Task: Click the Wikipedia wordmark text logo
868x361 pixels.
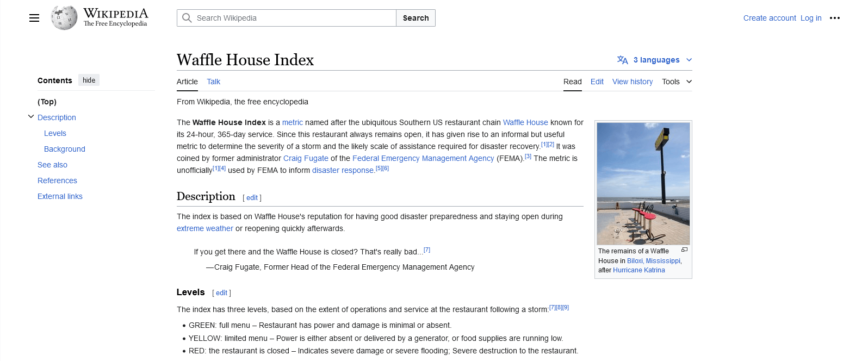Action: tap(115, 17)
